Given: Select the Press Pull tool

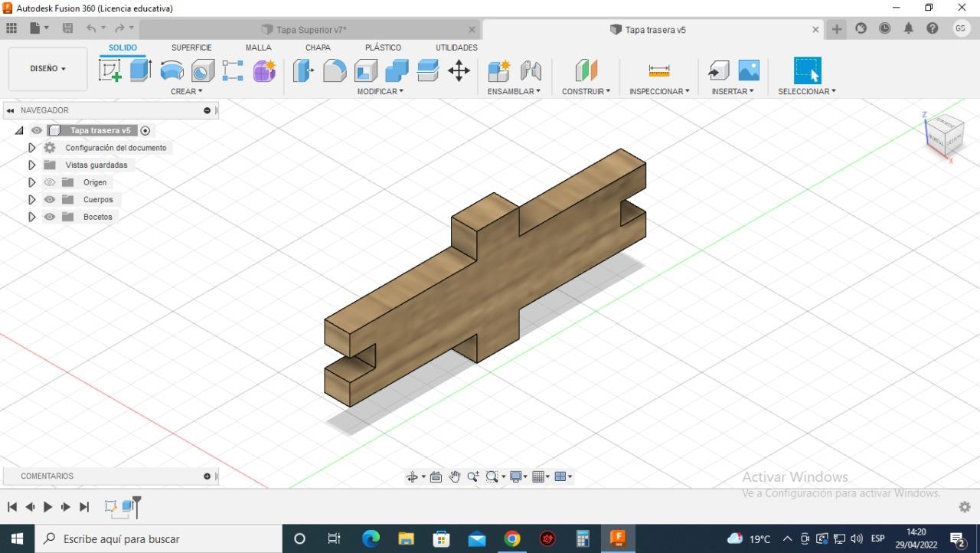Looking at the screenshot, I should point(304,70).
